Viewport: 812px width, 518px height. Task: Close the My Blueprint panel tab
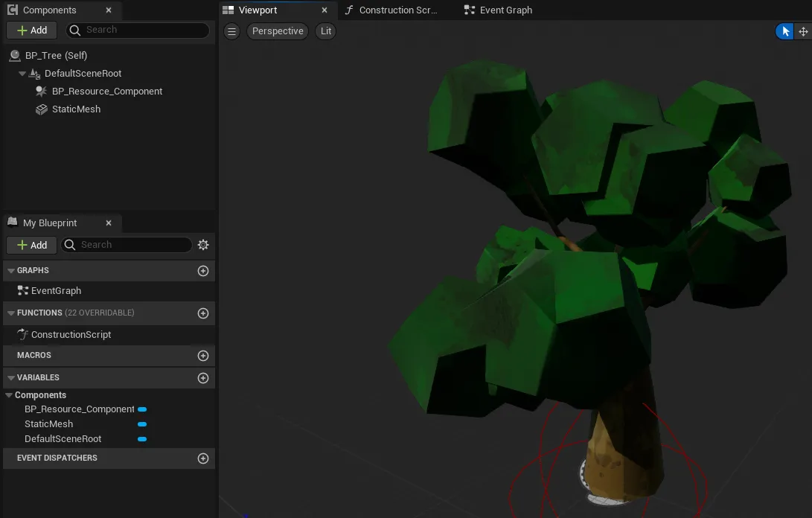click(108, 223)
